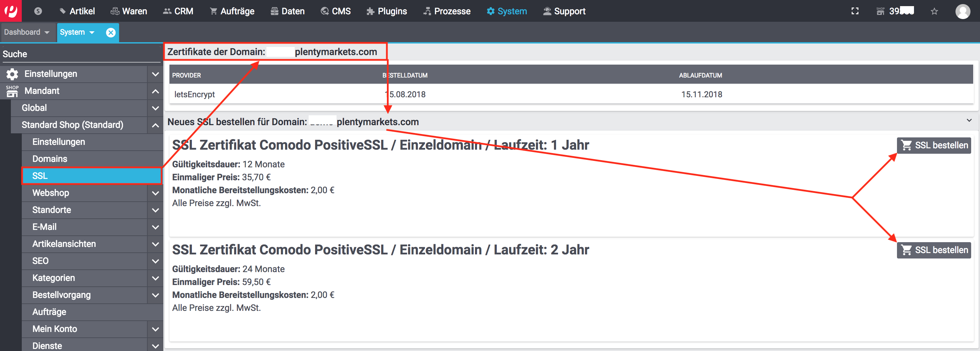Select the SSL menu entry

(92, 176)
